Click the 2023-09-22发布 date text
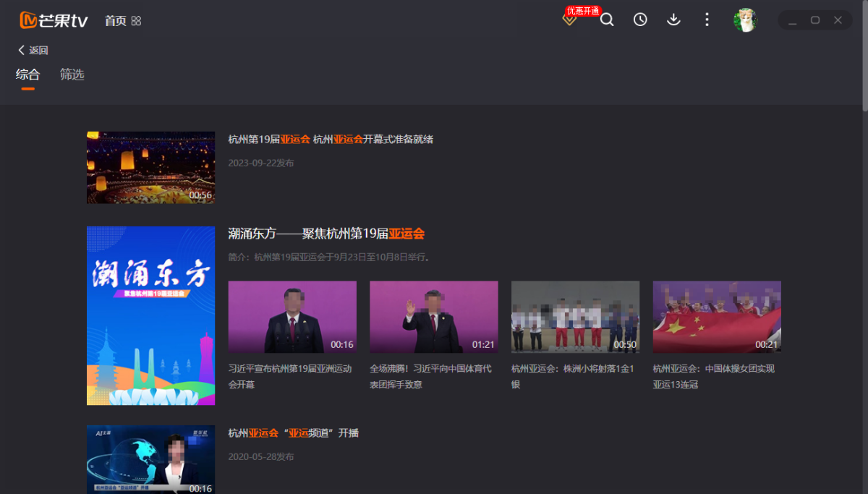The width and height of the screenshot is (868, 494). tap(261, 163)
